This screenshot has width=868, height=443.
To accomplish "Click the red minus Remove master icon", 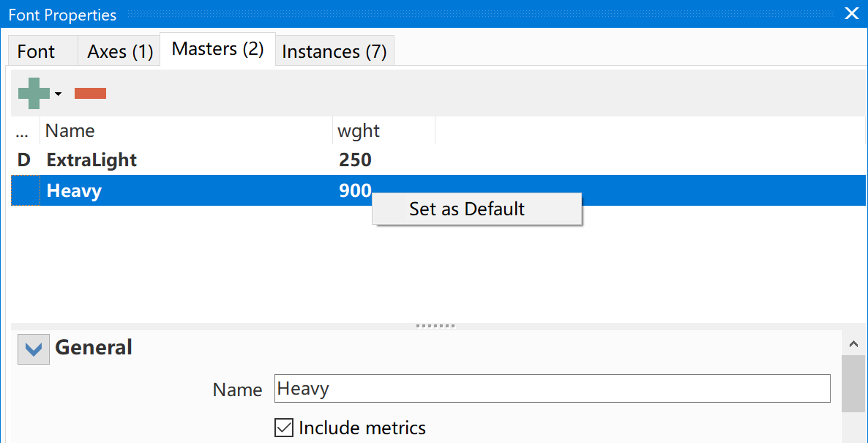I will [x=90, y=94].
